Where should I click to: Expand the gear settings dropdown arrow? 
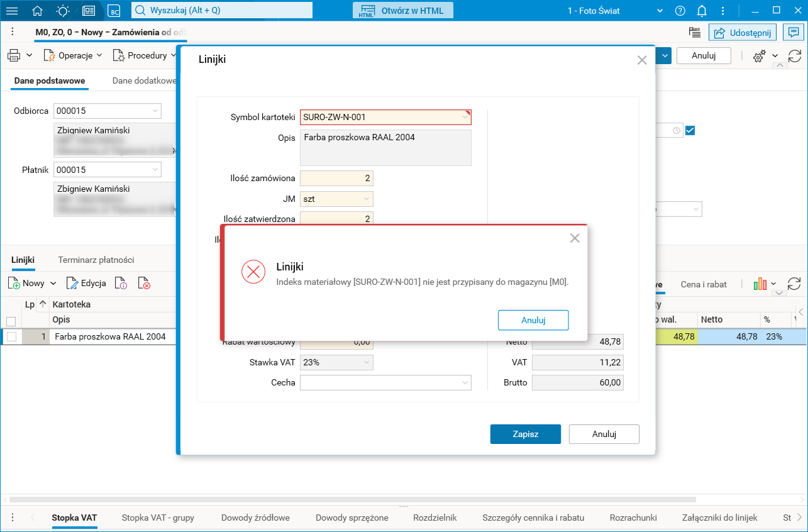[775, 56]
